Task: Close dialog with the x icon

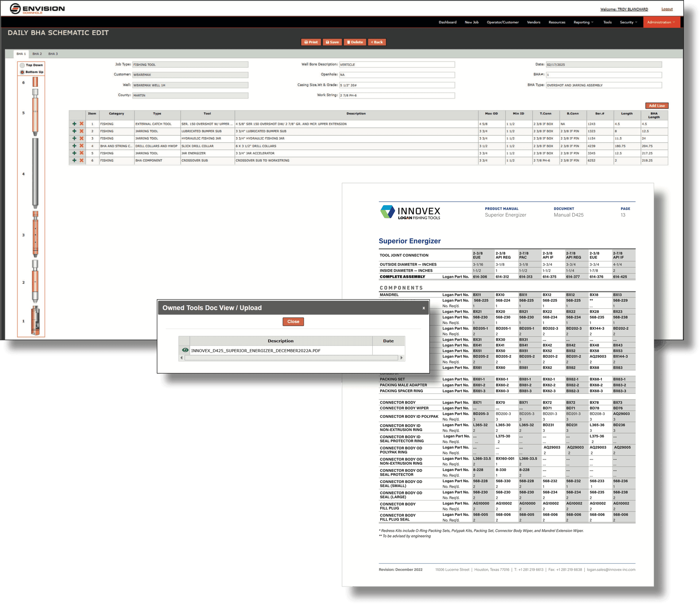Action: pos(424,308)
